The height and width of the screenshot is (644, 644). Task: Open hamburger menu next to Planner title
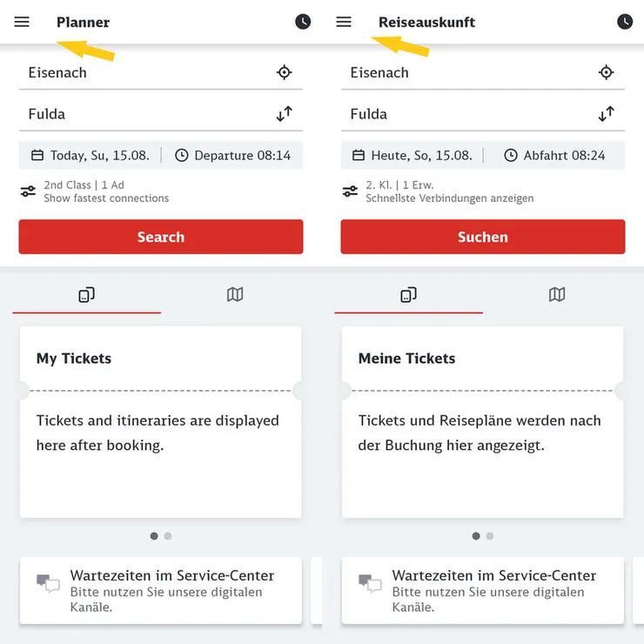[x=22, y=22]
